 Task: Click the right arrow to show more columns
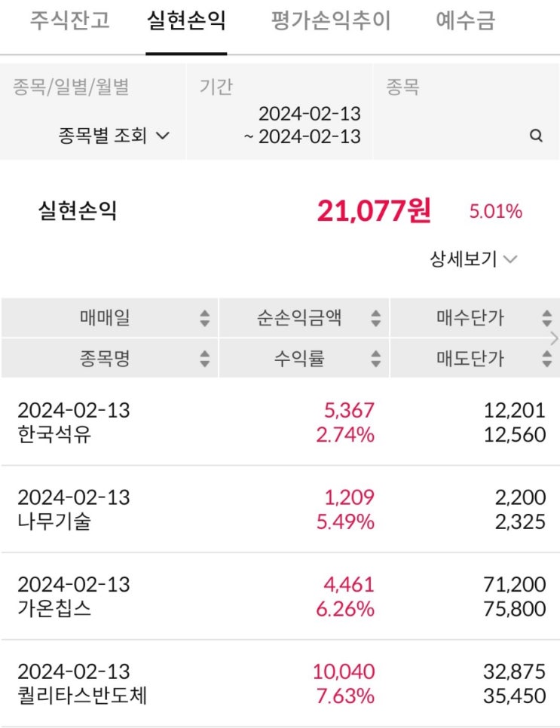point(554,338)
